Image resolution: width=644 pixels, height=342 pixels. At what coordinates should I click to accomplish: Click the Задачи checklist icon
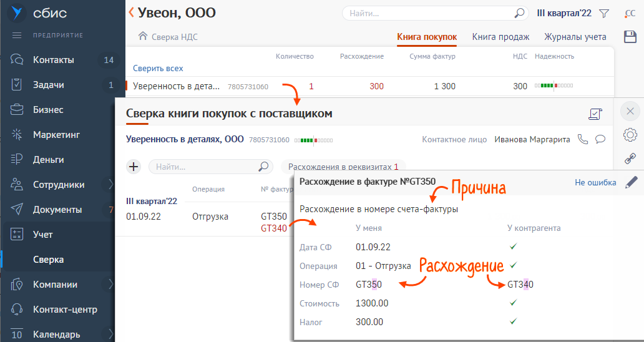(17, 85)
